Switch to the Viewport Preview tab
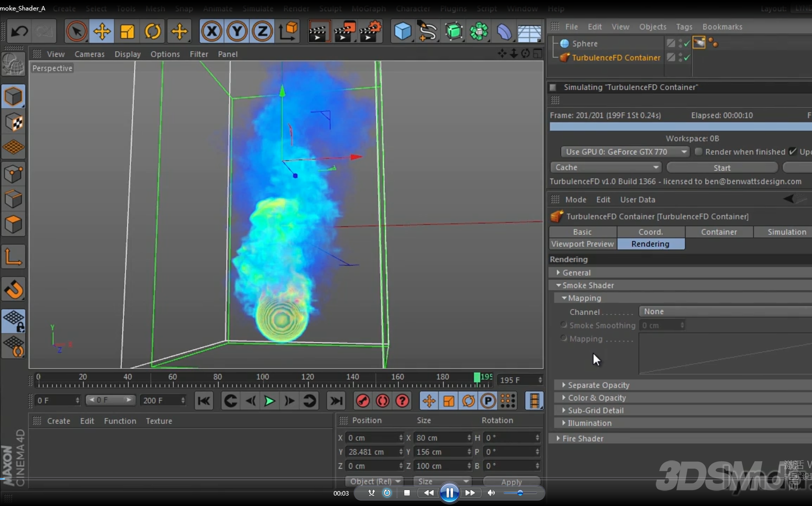812x506 pixels. [582, 244]
